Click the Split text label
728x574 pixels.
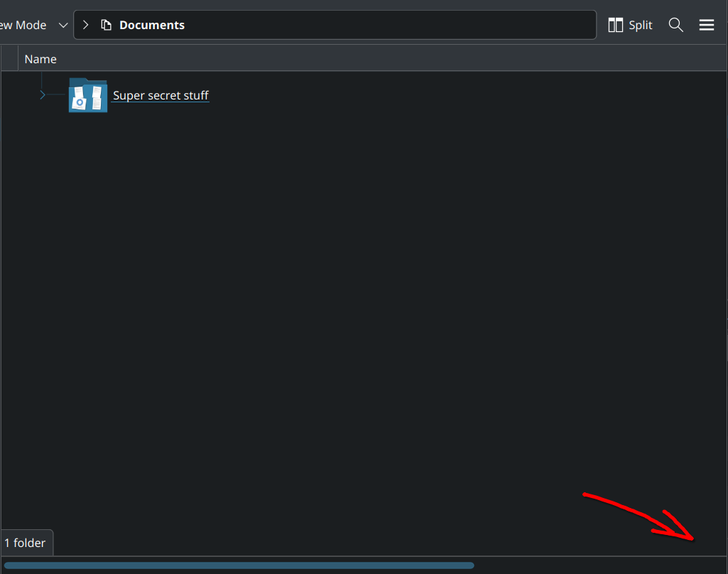[640, 25]
